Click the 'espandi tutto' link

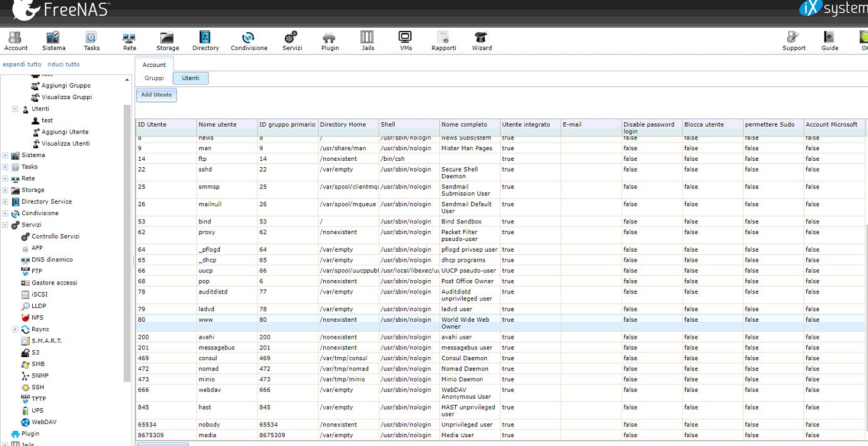tap(22, 64)
